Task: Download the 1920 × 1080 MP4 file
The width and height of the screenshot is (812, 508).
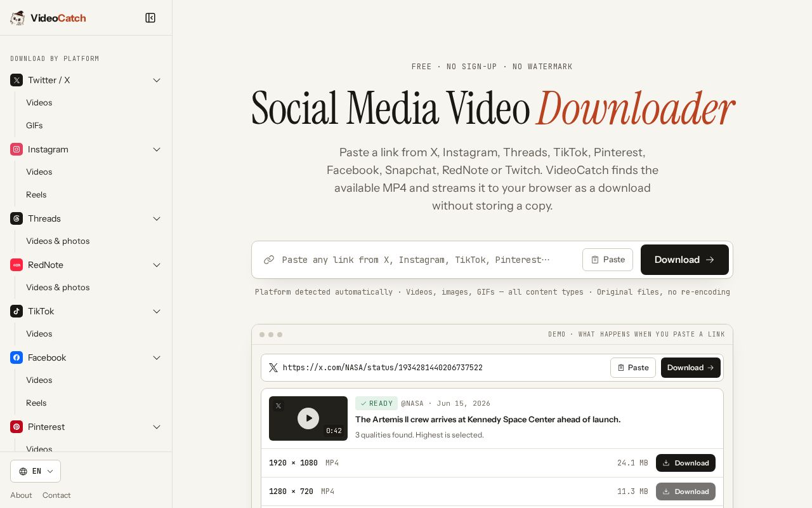Action: coord(686,463)
